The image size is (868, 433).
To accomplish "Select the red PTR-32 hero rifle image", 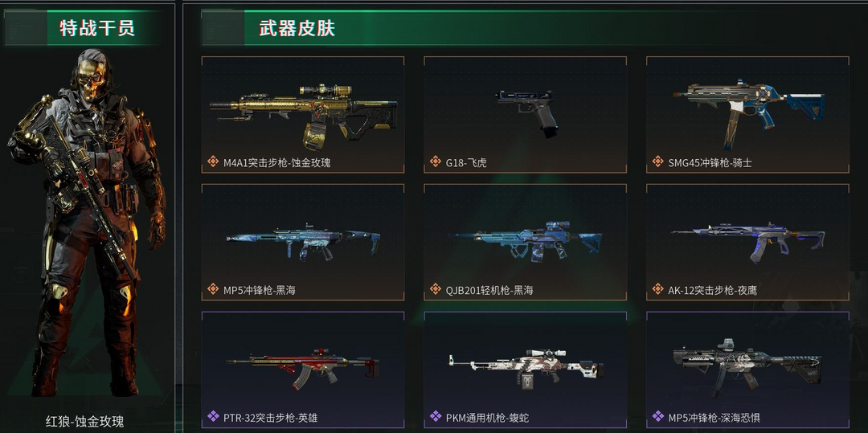I will (x=303, y=368).
